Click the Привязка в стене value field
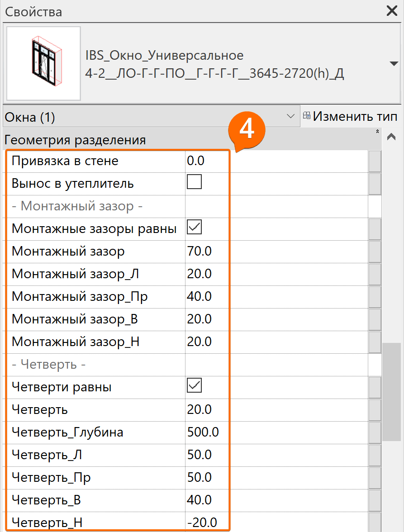Image resolution: width=404 pixels, height=532 pixels. [x=276, y=161]
